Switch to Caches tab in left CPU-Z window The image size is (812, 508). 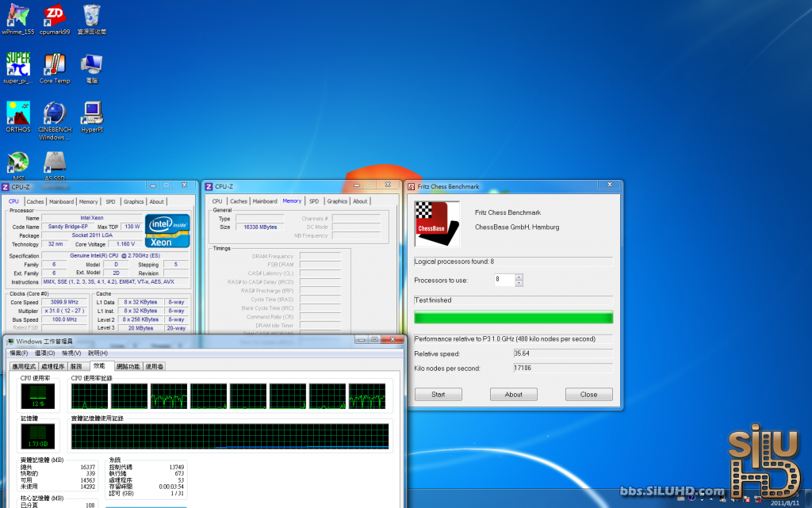tap(36, 201)
